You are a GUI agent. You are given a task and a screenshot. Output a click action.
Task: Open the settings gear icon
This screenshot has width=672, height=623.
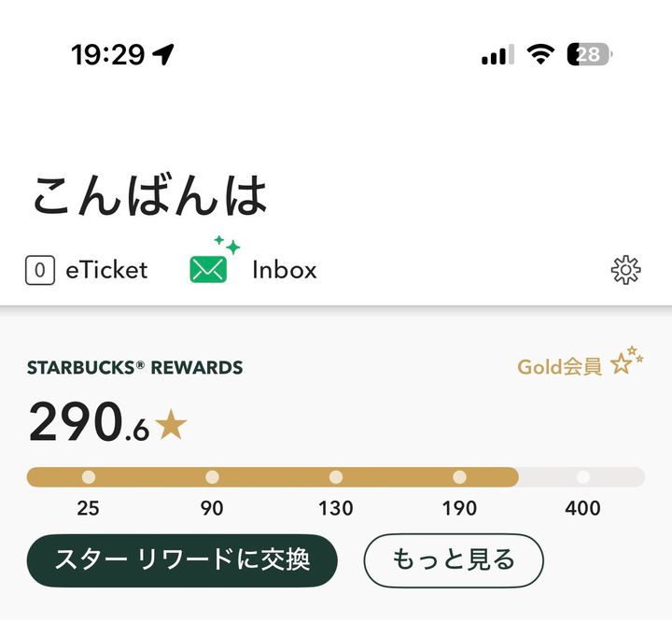625,270
